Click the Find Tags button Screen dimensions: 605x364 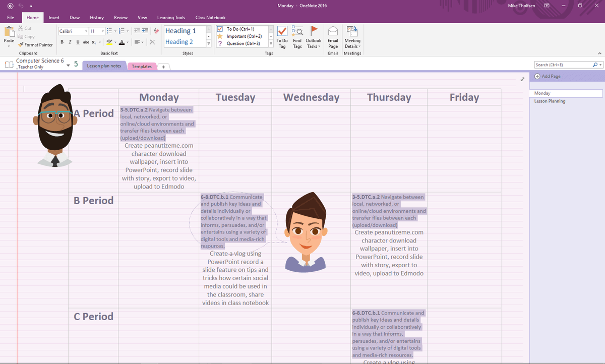tap(297, 37)
